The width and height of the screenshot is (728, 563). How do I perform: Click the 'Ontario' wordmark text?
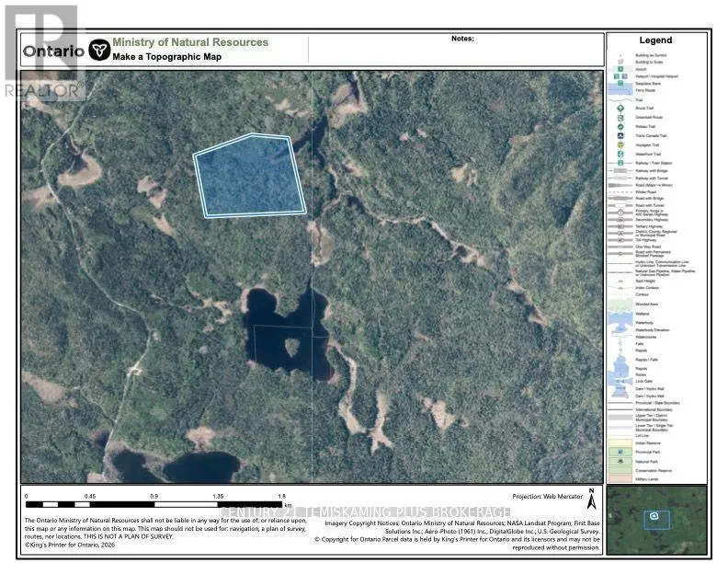click(53, 51)
